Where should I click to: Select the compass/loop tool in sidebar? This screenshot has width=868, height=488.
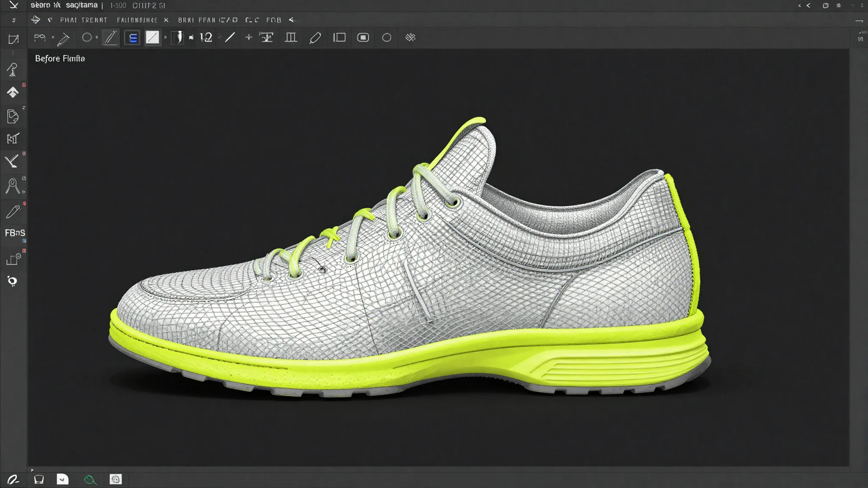pos(12,186)
